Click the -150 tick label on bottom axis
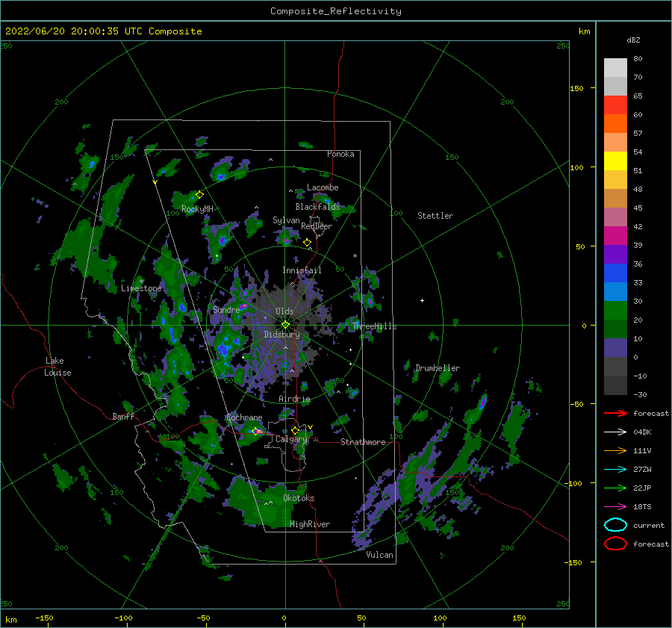 pyautogui.click(x=44, y=618)
